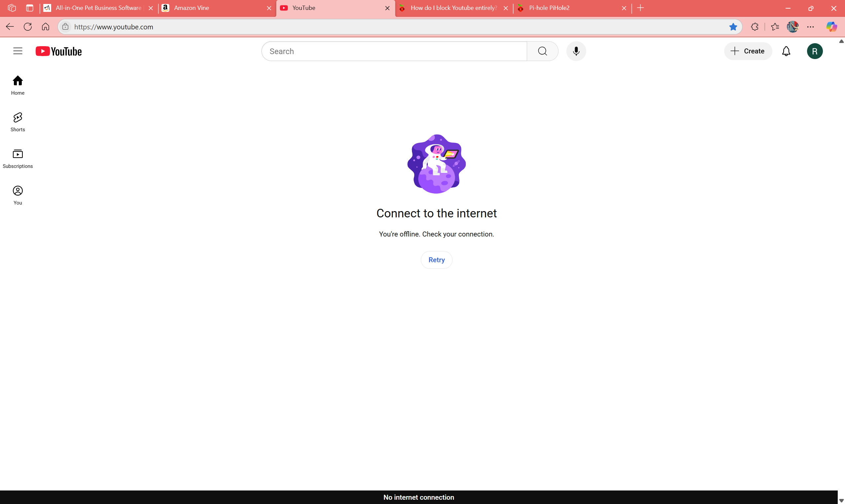Refresh the page with reload icon

pyautogui.click(x=28, y=27)
